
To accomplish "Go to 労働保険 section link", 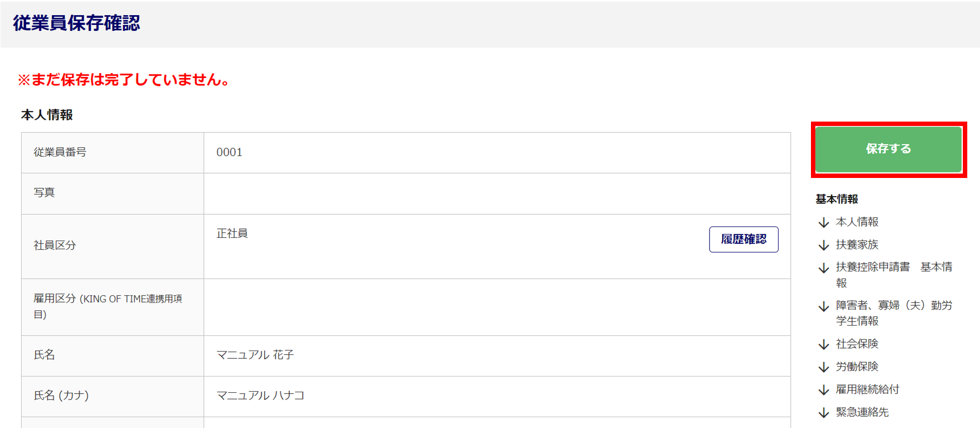I will coord(857,367).
